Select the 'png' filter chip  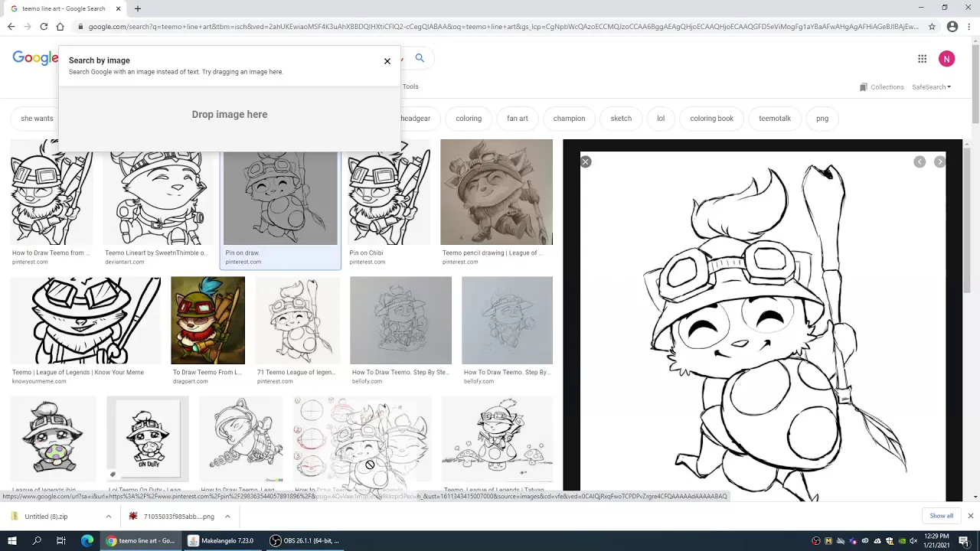coord(822,119)
